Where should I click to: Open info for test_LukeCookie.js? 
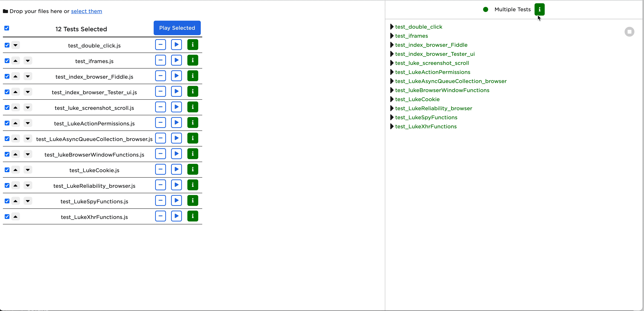192,169
